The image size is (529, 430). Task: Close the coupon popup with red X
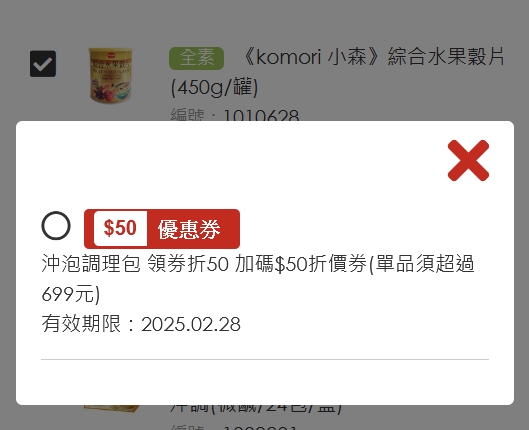[468, 161]
